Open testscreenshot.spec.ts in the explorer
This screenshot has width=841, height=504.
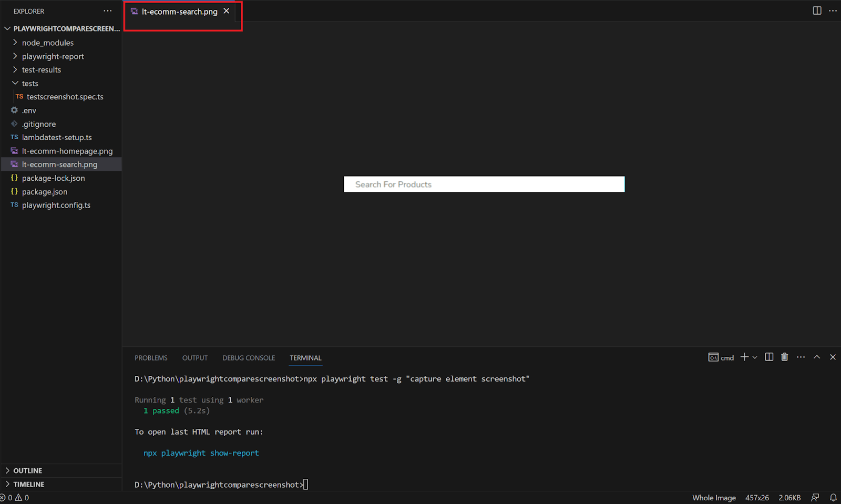pos(65,97)
